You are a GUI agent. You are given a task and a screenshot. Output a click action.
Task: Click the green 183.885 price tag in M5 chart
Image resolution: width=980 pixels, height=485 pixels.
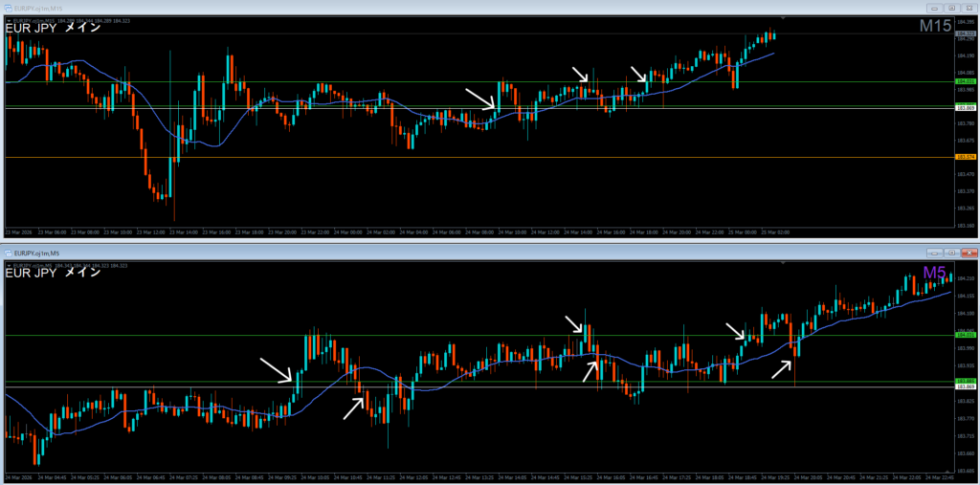(x=966, y=381)
